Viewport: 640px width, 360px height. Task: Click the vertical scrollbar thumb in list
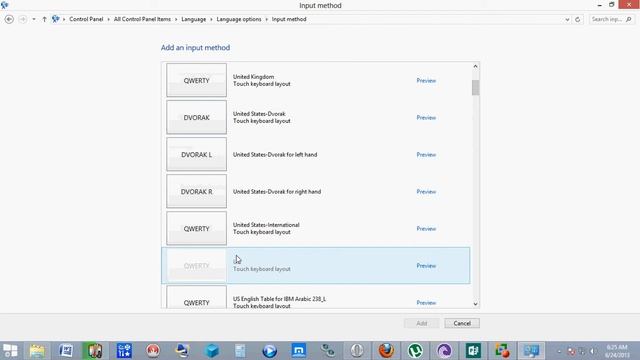click(x=475, y=87)
